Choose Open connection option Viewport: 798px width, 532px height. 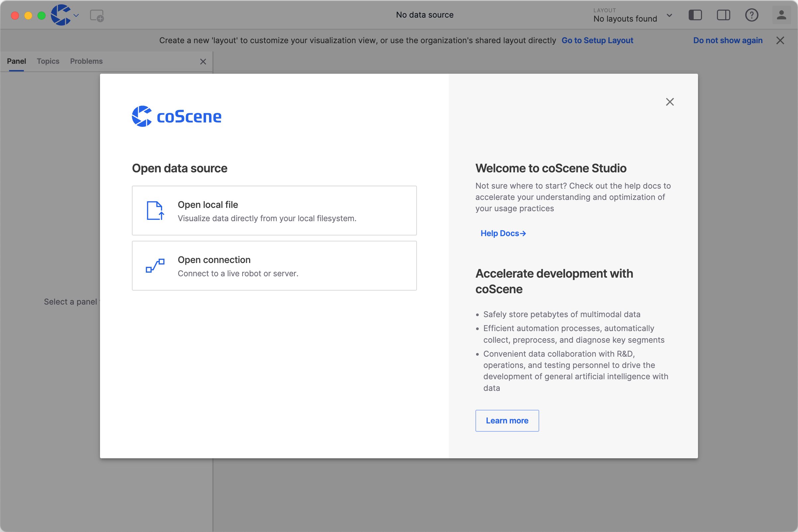tap(274, 266)
